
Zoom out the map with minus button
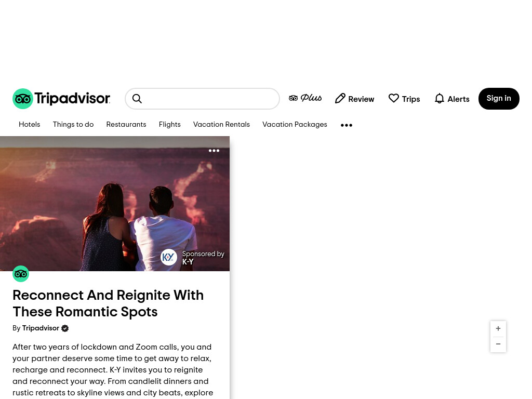pos(498,344)
